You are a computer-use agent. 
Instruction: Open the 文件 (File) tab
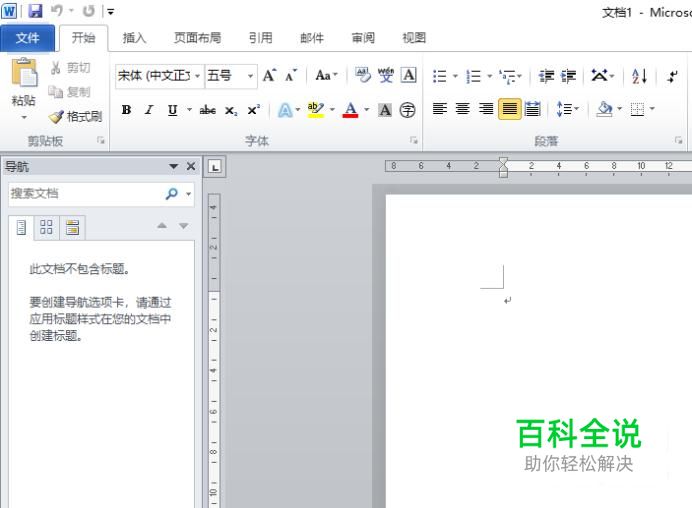pyautogui.click(x=27, y=38)
